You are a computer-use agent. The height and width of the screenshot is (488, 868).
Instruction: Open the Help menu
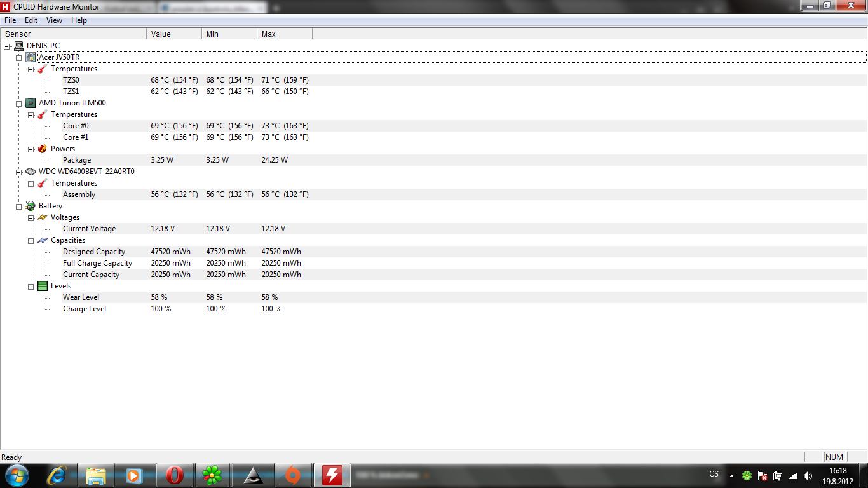coord(79,20)
